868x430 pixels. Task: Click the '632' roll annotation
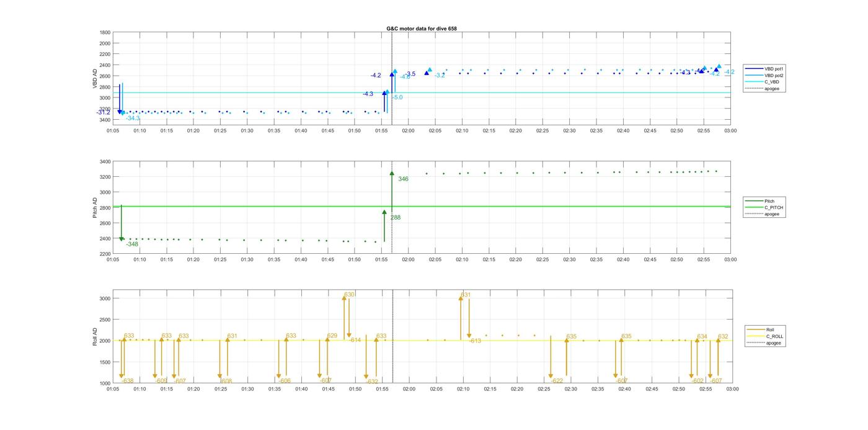[x=723, y=336]
